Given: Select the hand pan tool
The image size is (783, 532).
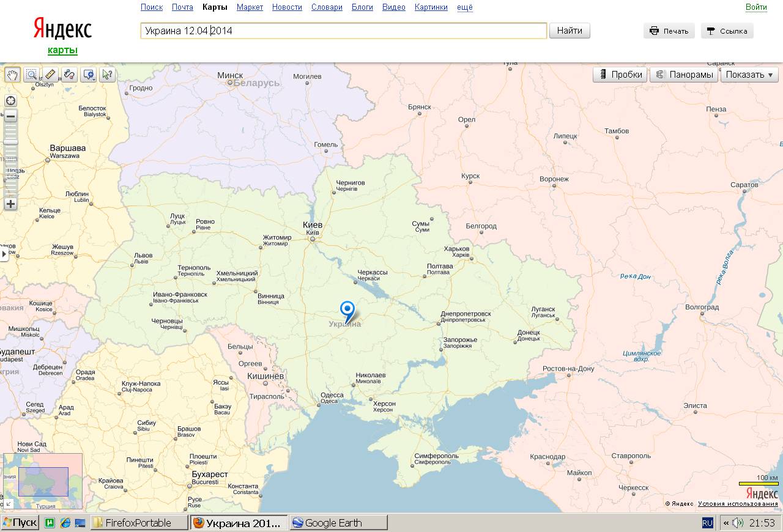Looking at the screenshot, I should point(12,75).
